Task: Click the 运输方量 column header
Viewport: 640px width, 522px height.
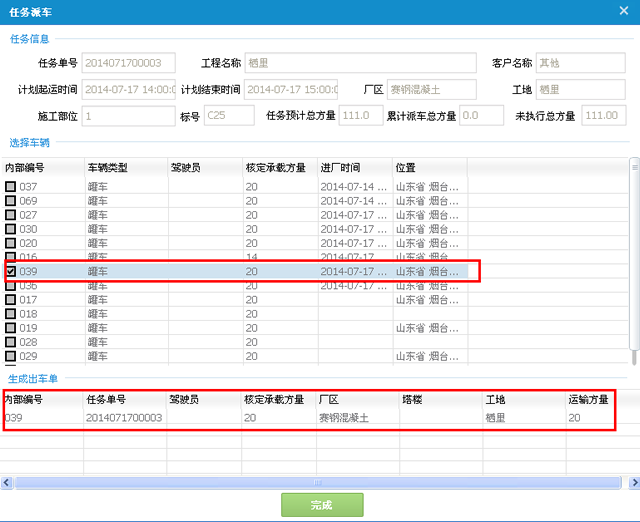Action: 590,399
